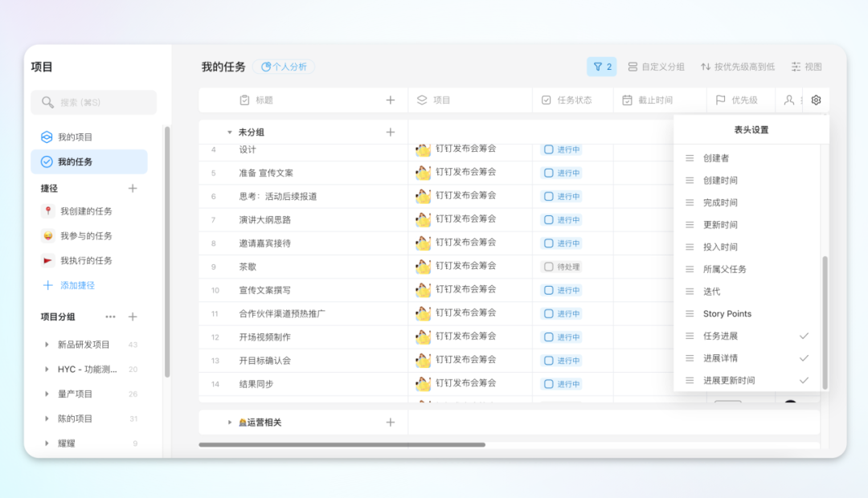Viewport: 868px width, 498px height.
Task: Toggle 进展详情 column visibility off
Action: tap(803, 358)
